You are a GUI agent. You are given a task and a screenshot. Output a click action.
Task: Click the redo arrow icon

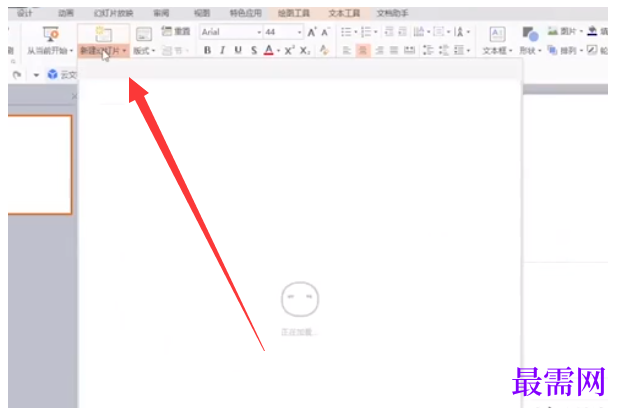[17, 75]
